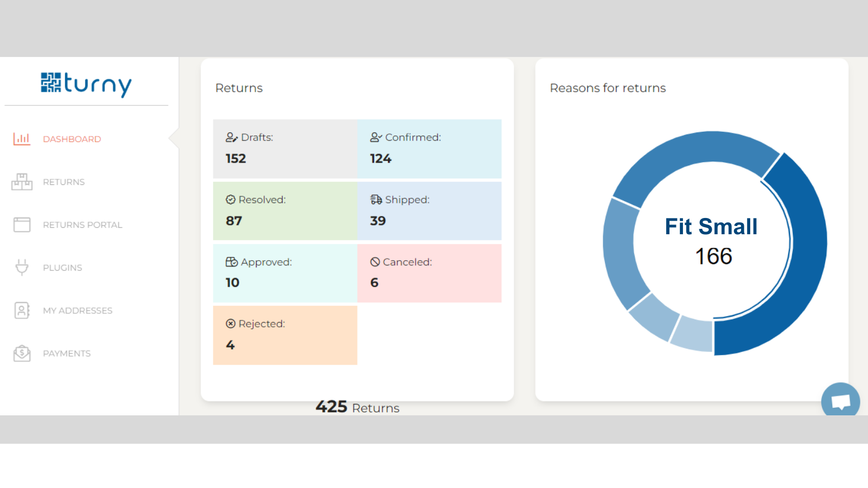Select the Shipped 39 card

click(x=430, y=211)
